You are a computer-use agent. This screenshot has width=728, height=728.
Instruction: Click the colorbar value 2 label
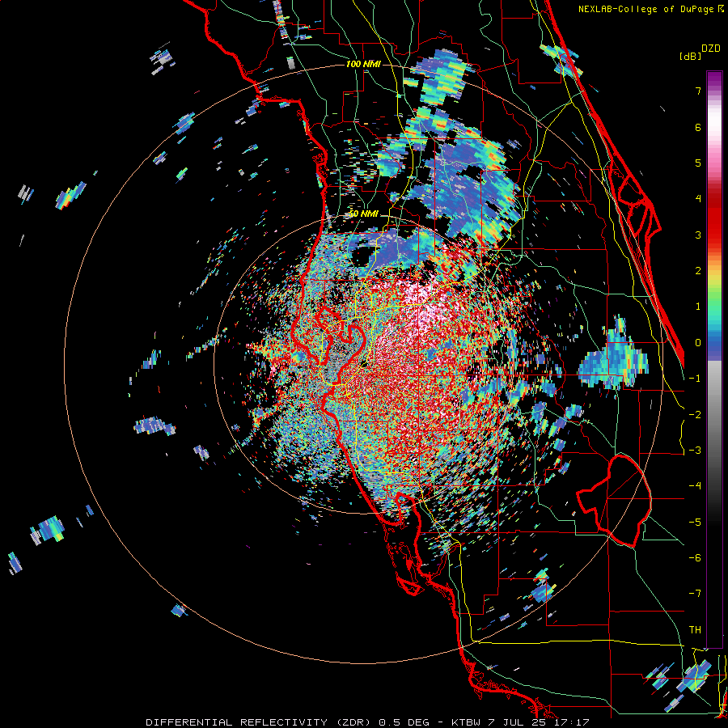point(698,271)
